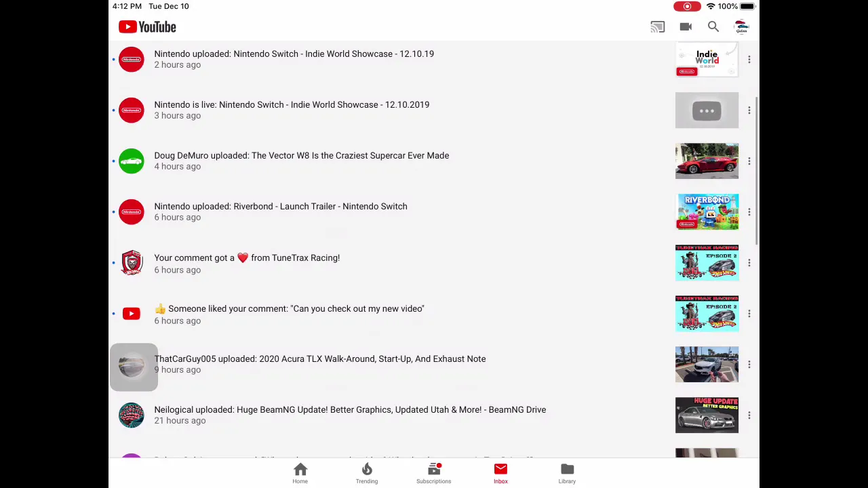Open comment heart from TuneTrax Racing notification
Image resolution: width=868 pixels, height=488 pixels.
(x=247, y=258)
